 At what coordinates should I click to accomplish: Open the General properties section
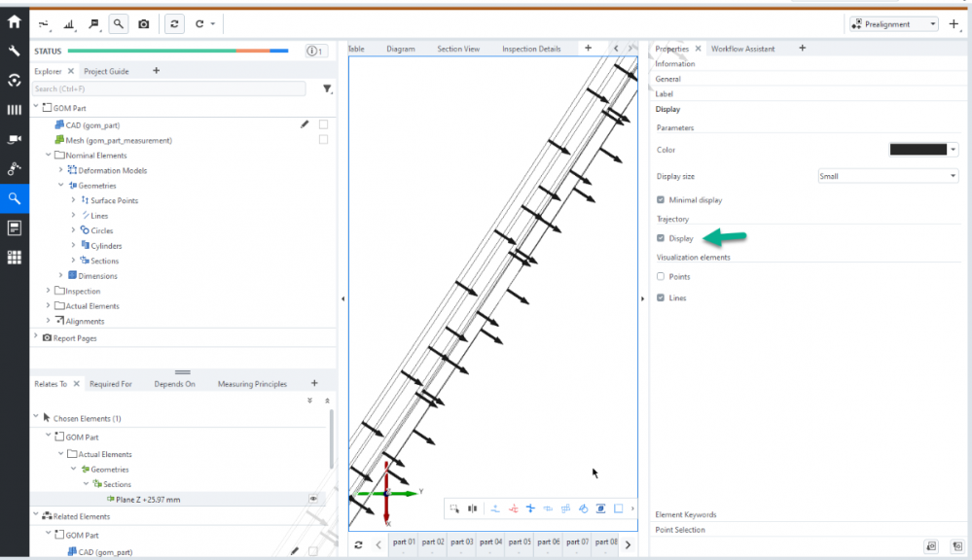[x=667, y=79]
